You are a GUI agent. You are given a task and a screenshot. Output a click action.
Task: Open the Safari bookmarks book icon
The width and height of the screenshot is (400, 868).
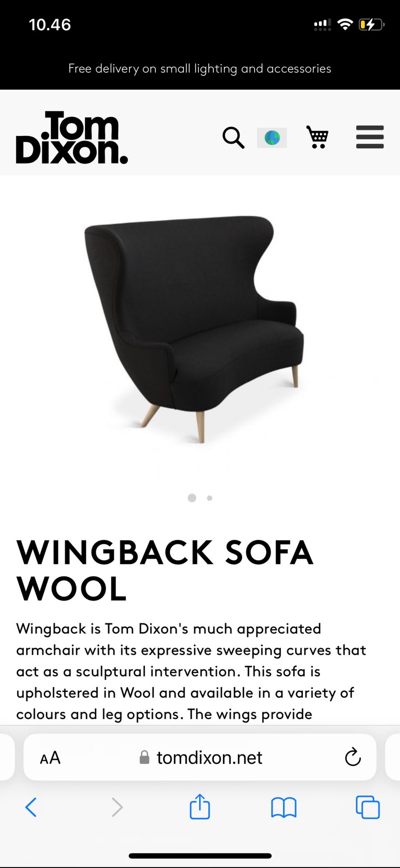point(284,807)
